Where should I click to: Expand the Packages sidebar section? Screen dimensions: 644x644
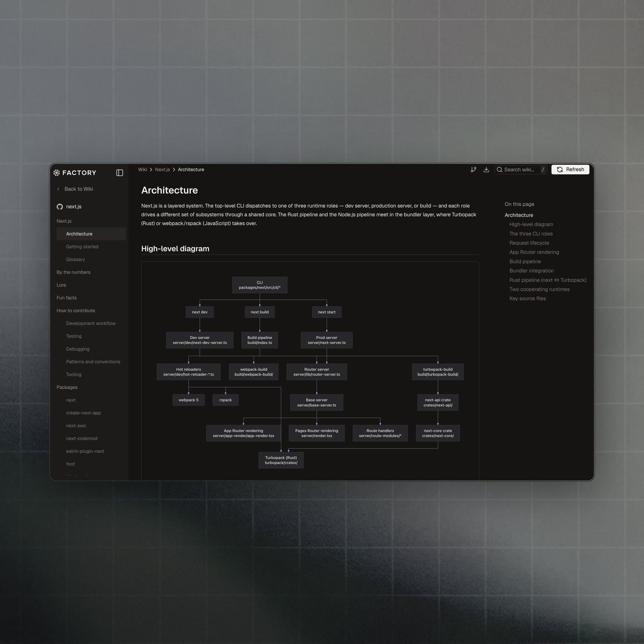(x=67, y=387)
